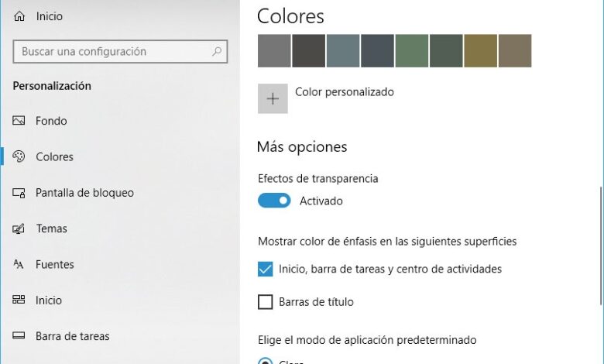Open the Inicio start menu settings page
604x364 pixels.
(x=49, y=300)
